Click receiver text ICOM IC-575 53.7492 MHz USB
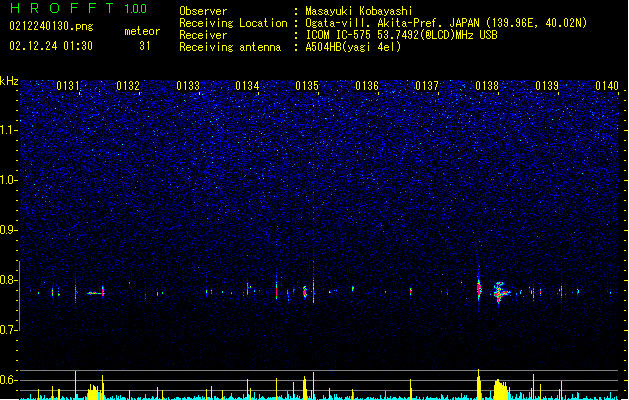 (401, 35)
